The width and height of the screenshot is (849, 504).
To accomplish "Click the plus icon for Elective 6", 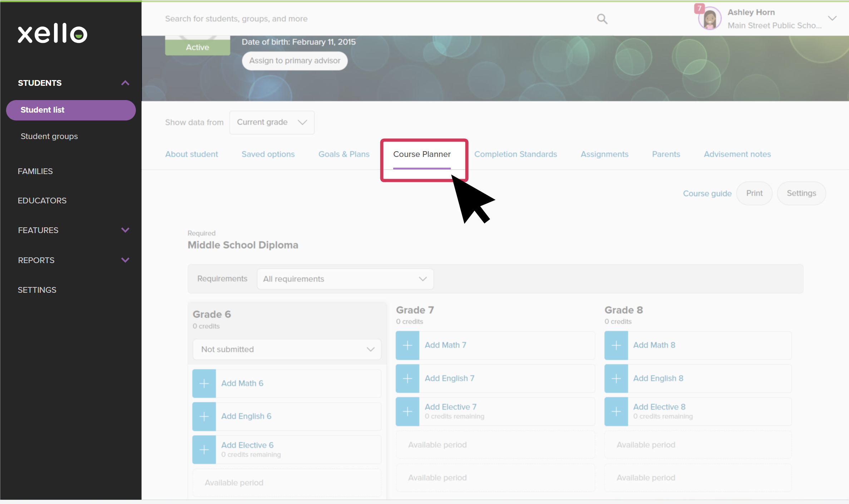I will [204, 450].
